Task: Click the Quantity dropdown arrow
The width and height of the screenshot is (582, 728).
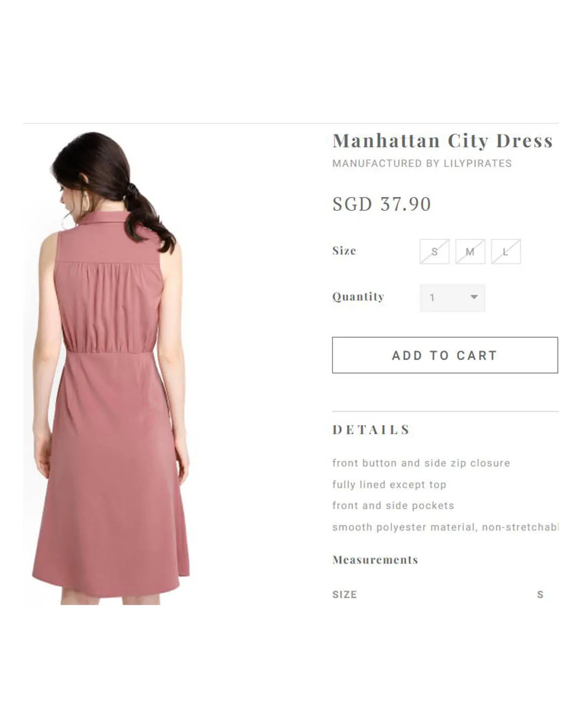Action: [474, 297]
